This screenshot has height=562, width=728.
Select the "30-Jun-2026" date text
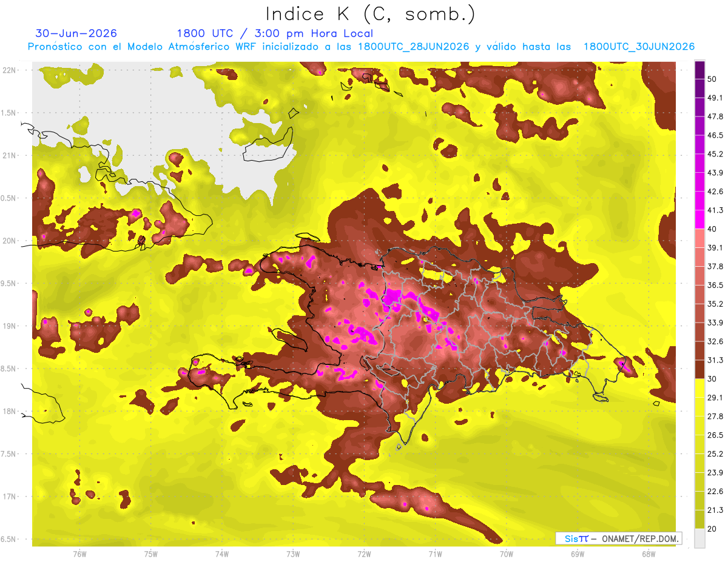click(76, 33)
